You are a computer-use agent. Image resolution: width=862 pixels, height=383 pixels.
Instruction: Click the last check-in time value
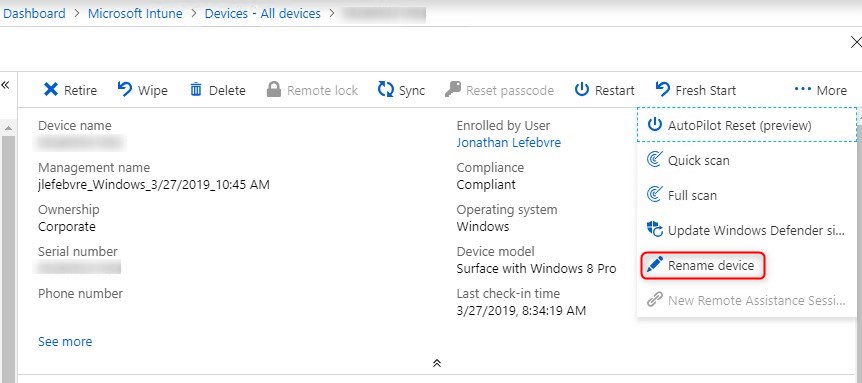[521, 310]
